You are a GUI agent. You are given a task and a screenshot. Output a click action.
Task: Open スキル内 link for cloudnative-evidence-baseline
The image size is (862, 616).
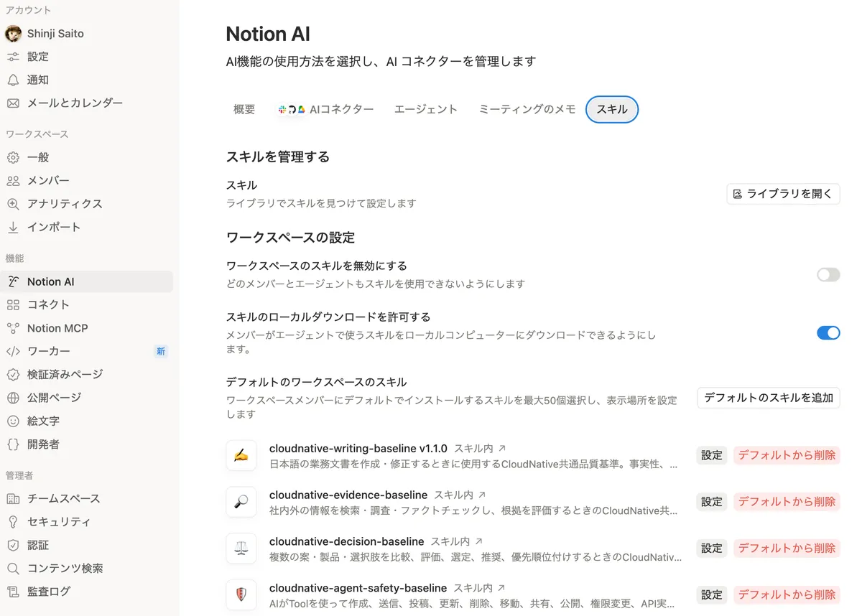pyautogui.click(x=460, y=495)
